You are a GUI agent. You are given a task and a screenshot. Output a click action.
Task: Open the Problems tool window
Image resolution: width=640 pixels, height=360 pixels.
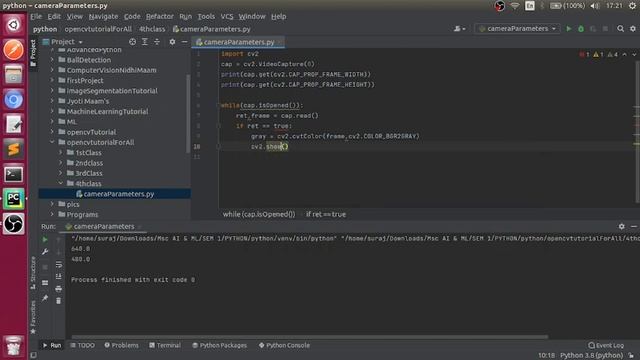tap(121, 345)
